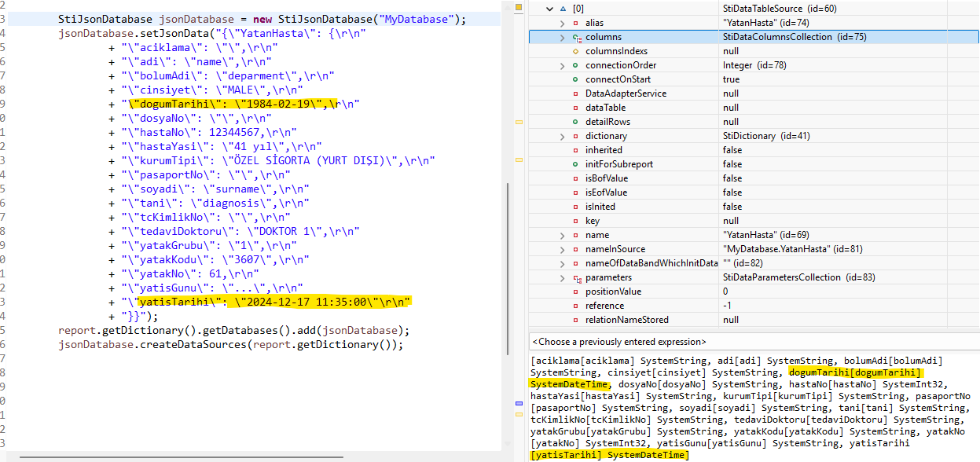Click the green circle icon next to connectOnStart

pos(576,79)
